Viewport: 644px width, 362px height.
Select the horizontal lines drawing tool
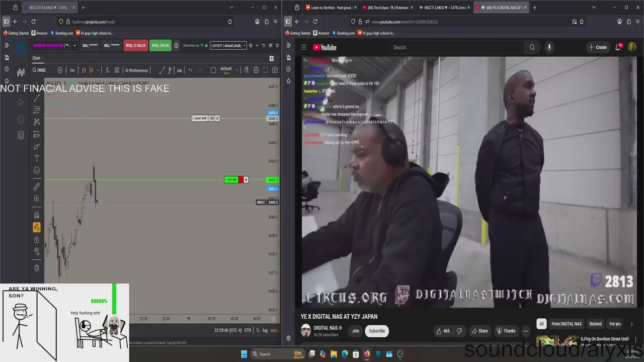37,110
